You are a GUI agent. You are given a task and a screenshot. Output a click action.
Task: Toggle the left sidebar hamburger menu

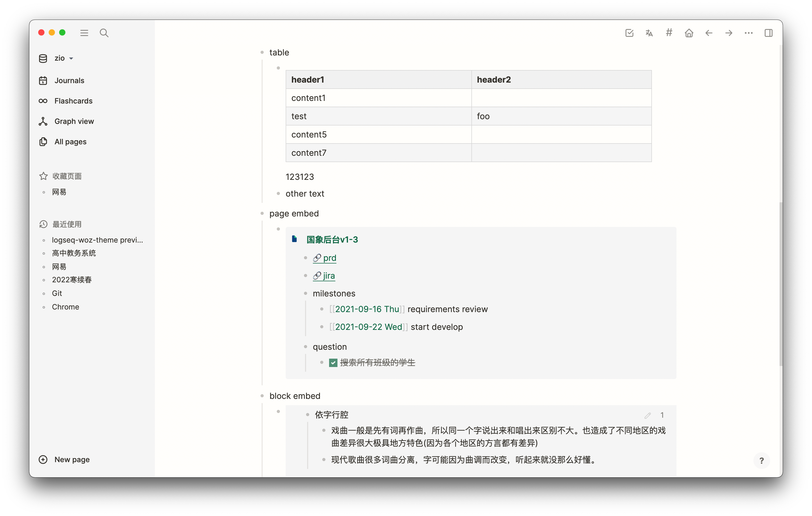(84, 33)
